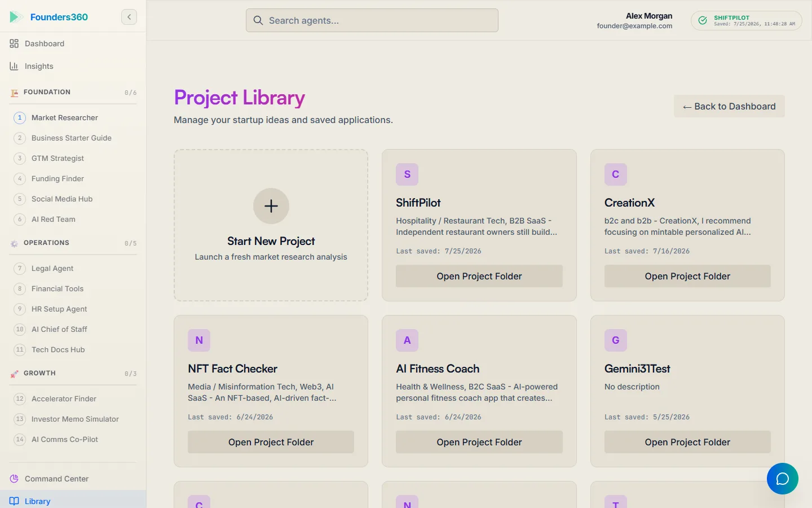
Task: Open the chat bubble widget
Action: pos(783,479)
